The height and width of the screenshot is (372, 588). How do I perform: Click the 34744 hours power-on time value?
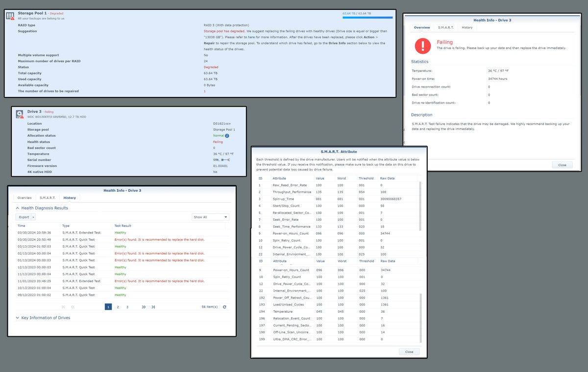pos(497,79)
